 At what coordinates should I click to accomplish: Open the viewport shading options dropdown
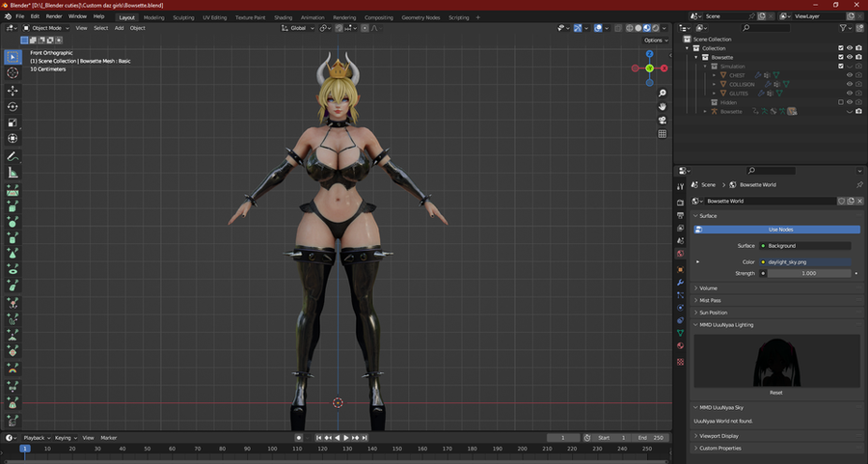pyautogui.click(x=665, y=28)
